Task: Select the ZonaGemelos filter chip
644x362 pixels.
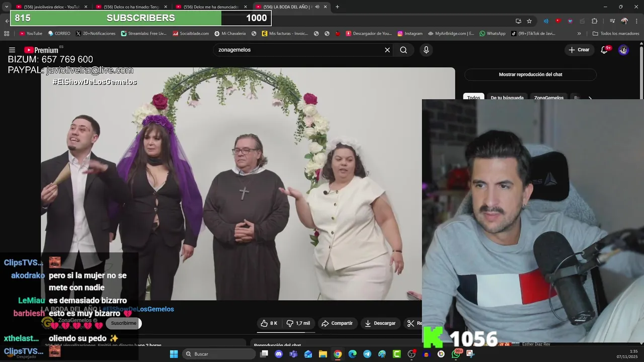Action: [x=548, y=98]
